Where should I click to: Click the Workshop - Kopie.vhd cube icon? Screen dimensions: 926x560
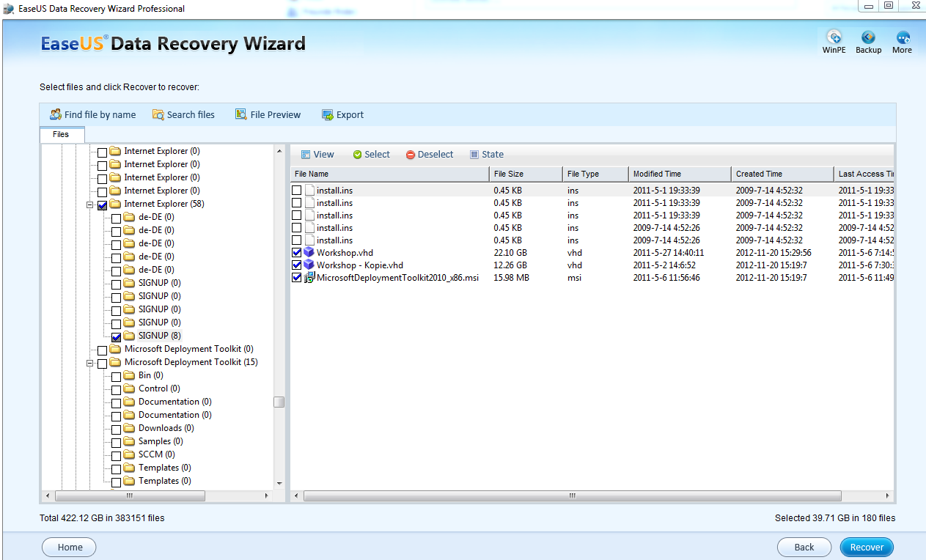tap(309, 265)
